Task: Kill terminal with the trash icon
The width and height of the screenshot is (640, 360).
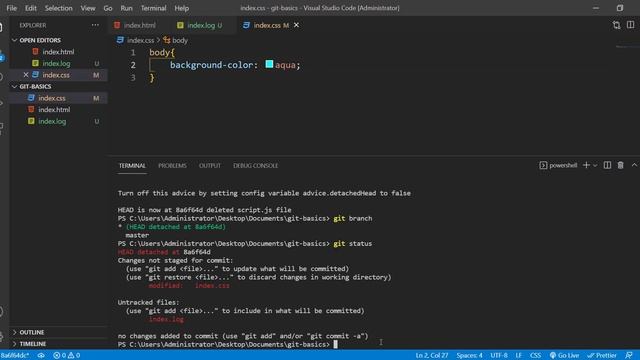Action: pyautogui.click(x=620, y=165)
